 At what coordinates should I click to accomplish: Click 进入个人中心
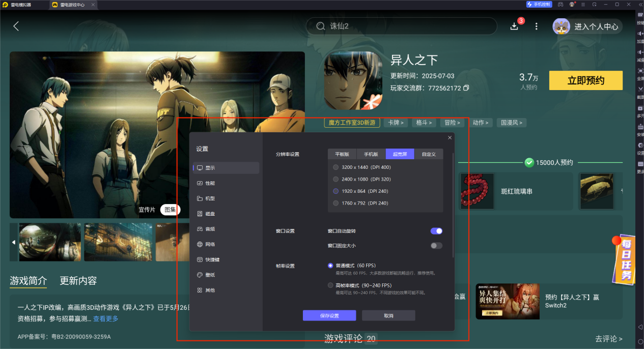596,26
